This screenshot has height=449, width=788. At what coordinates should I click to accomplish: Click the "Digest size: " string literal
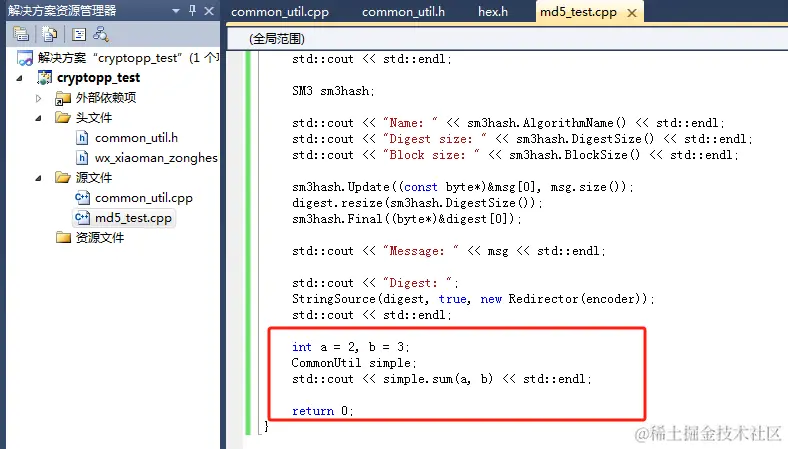tap(435, 139)
